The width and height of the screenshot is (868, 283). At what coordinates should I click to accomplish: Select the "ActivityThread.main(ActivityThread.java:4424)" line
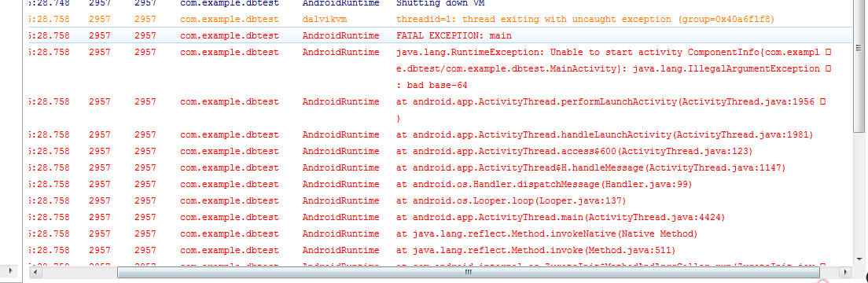[561, 218]
